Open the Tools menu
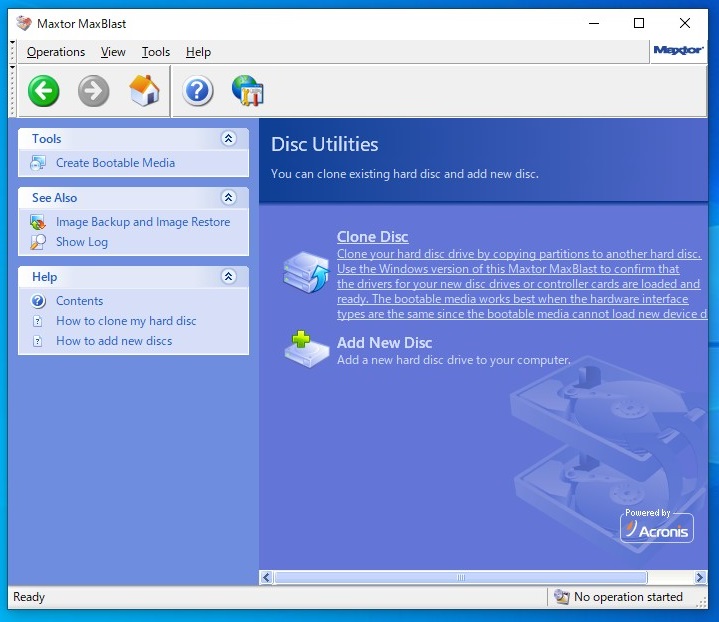The height and width of the screenshot is (622, 719). point(155,52)
